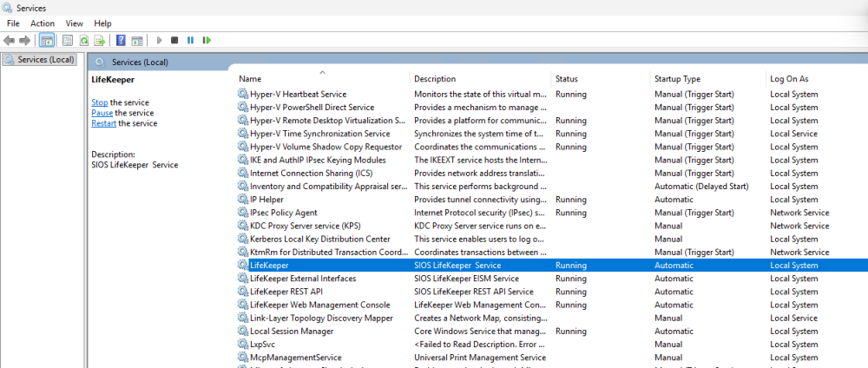The image size is (868, 368).
Task: Select Hyper-V Volume Shadow Copy Requestor row
Action: [x=552, y=147]
